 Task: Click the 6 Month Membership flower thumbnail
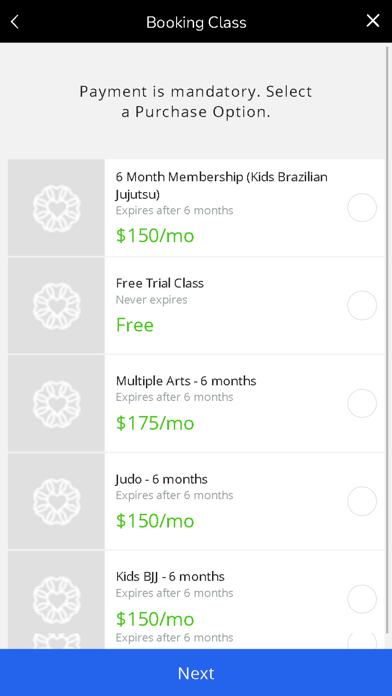(56, 208)
